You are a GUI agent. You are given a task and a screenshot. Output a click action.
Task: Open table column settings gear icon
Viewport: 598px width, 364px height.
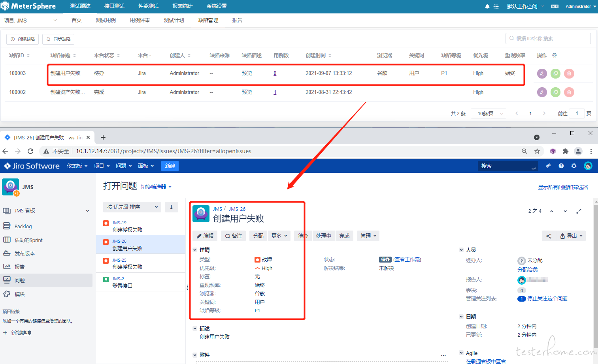point(555,55)
